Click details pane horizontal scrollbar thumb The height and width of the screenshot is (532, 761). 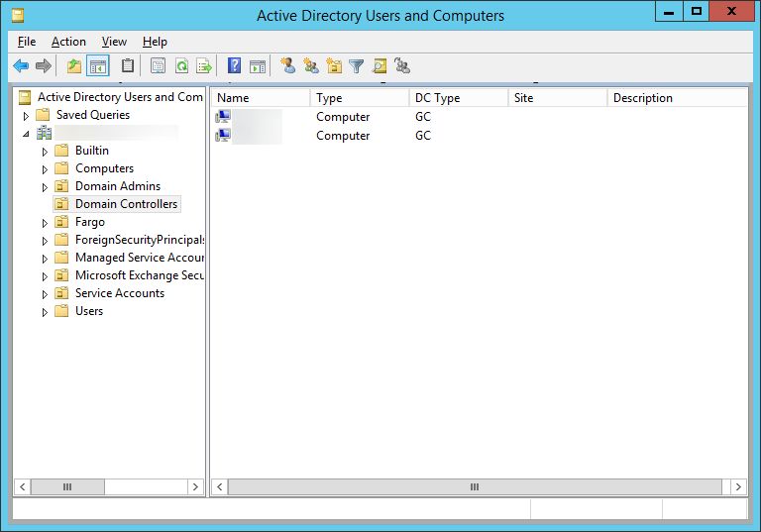pos(475,486)
